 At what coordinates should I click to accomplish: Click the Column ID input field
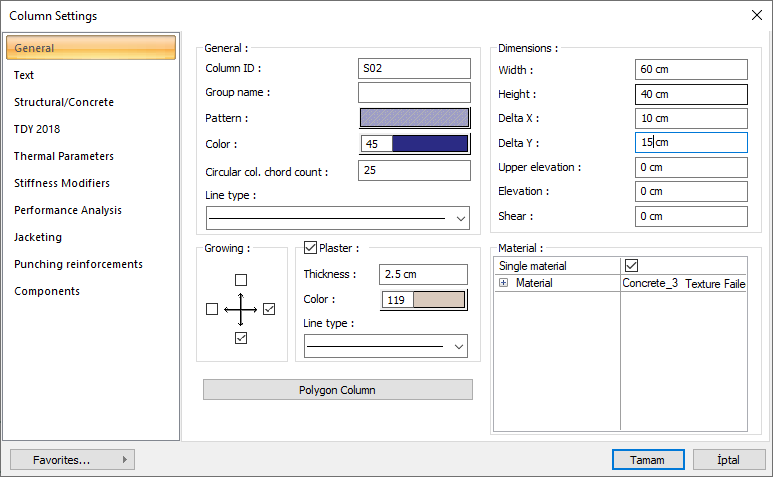point(414,68)
